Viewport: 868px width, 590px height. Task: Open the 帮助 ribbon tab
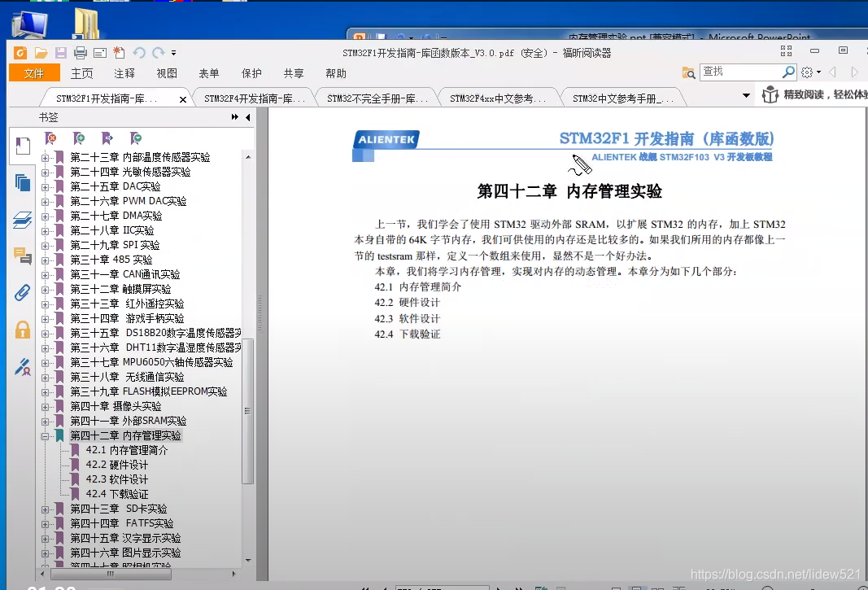[336, 73]
